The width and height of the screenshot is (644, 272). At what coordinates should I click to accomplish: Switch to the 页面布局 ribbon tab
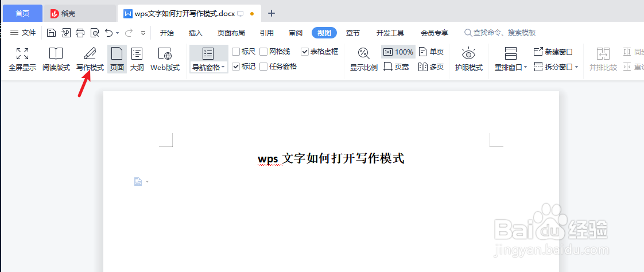click(x=231, y=33)
